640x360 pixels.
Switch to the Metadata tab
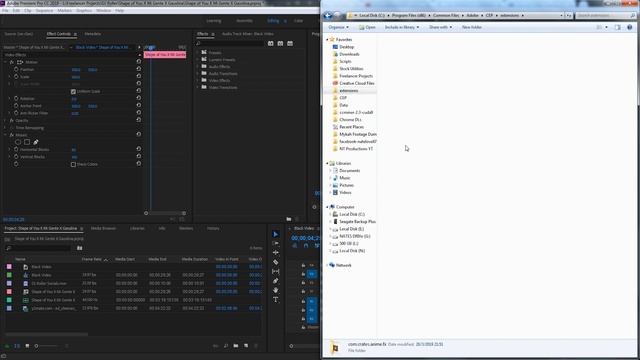(x=93, y=34)
